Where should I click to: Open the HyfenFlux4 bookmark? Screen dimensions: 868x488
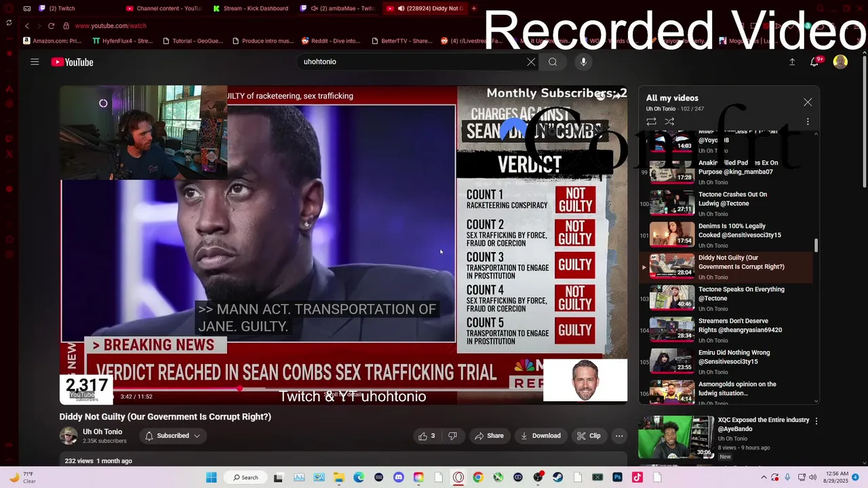[x=123, y=41]
